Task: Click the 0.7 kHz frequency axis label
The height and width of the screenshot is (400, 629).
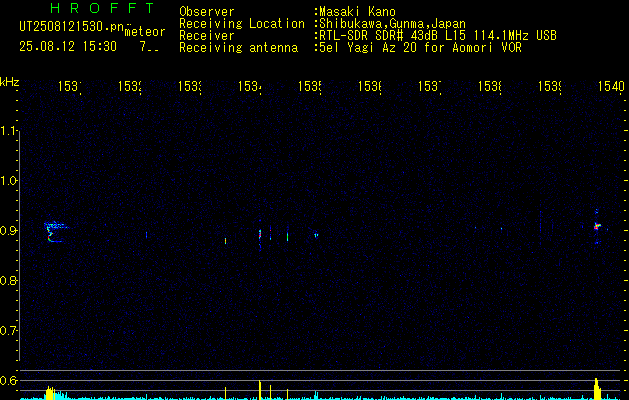Action: point(9,331)
